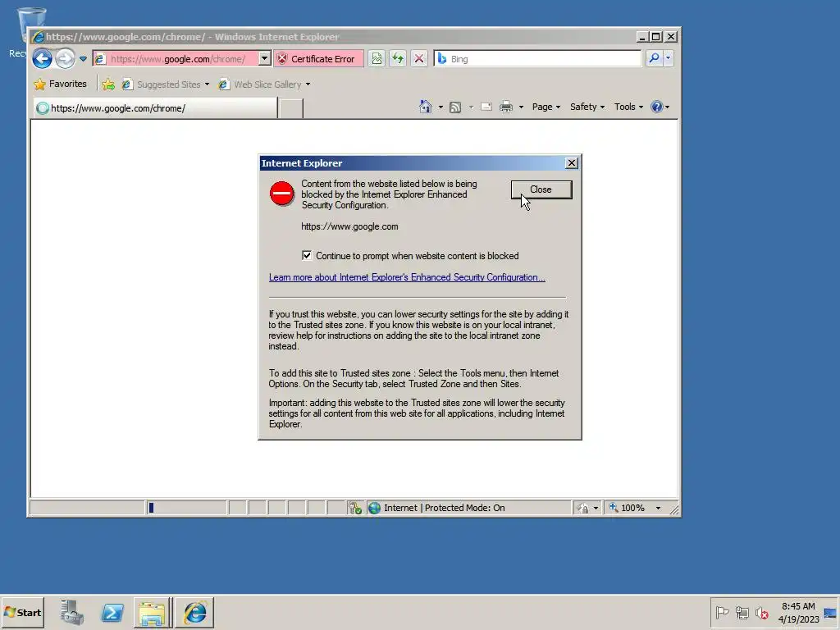The image size is (840, 630).
Task: Open the Tools menu
Action: 628,107
